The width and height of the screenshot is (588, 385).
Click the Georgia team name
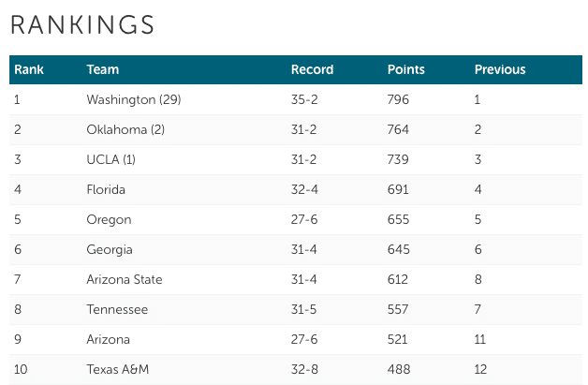(110, 249)
